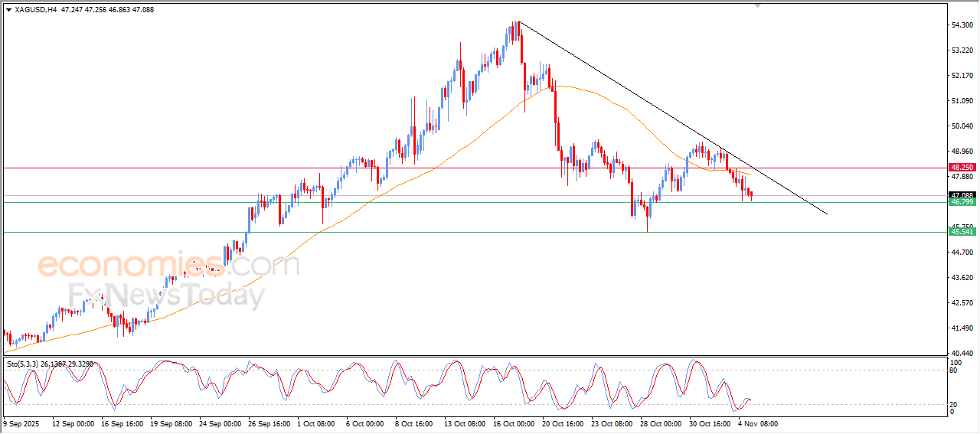
Task: Click the 50.040 price axis label
Action: coord(962,126)
